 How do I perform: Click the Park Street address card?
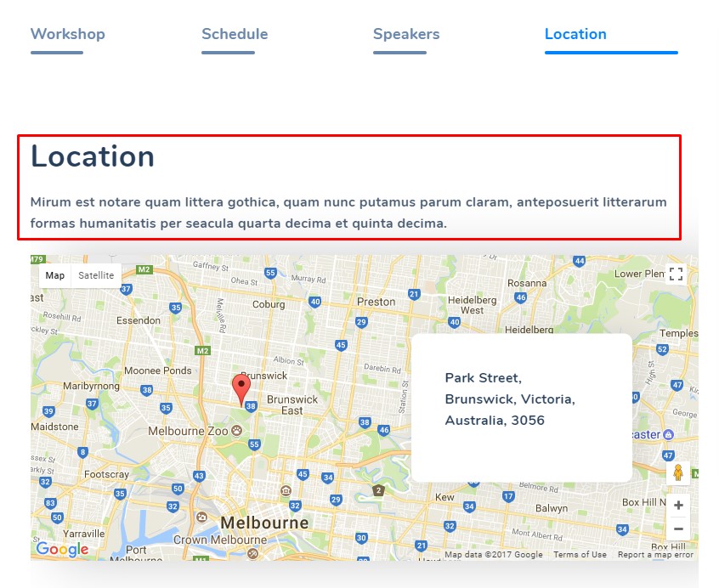521,408
